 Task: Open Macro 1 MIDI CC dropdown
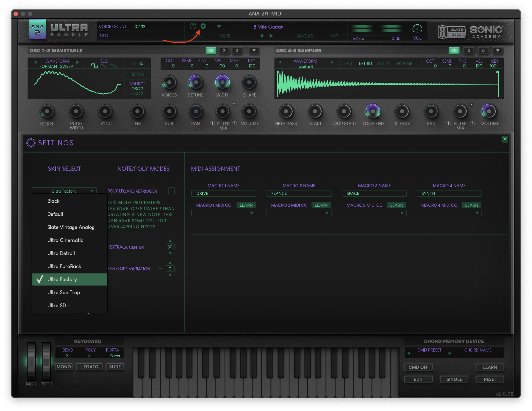click(x=224, y=213)
